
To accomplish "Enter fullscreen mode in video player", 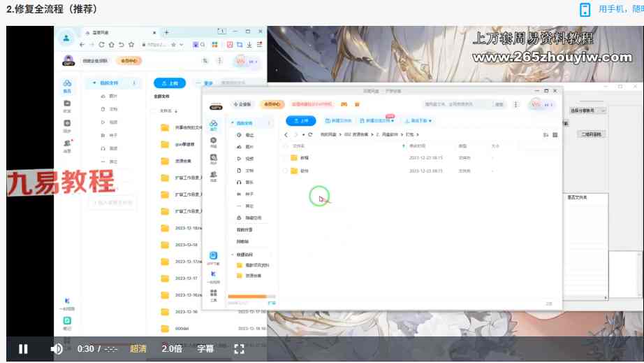I will pyautogui.click(x=239, y=348).
